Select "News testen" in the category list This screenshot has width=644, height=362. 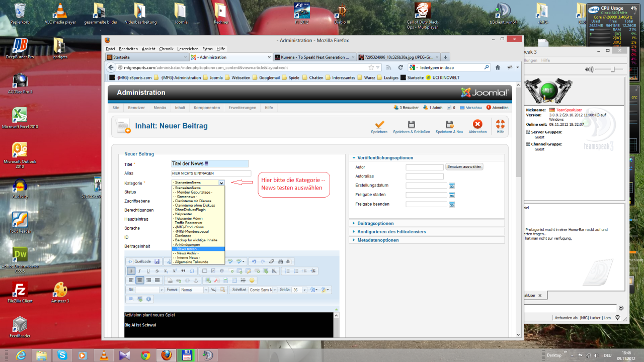pyautogui.click(x=198, y=249)
